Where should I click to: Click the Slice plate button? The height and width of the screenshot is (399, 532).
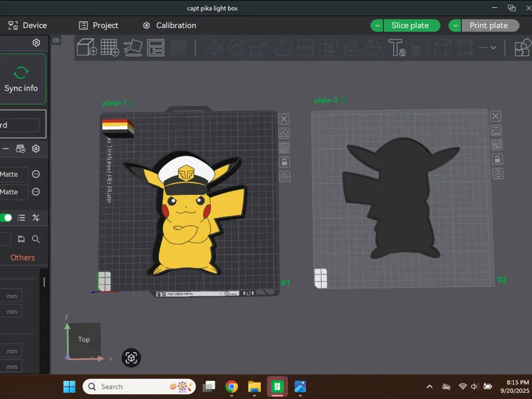[412, 25]
